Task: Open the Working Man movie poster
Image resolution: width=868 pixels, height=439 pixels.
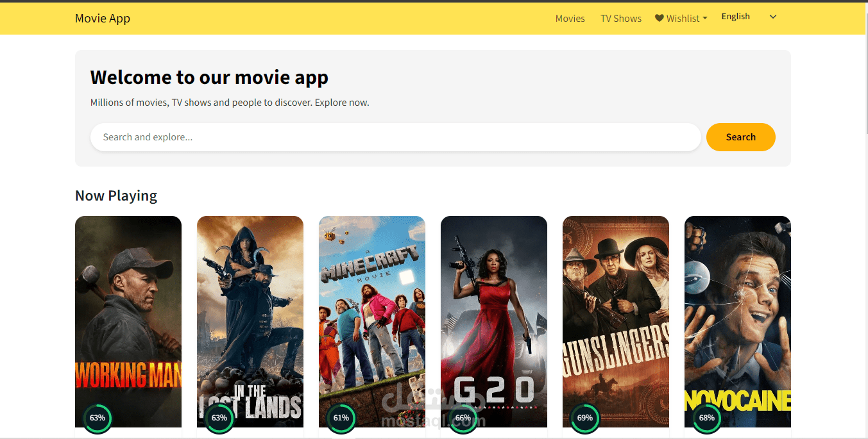Action: (x=128, y=322)
